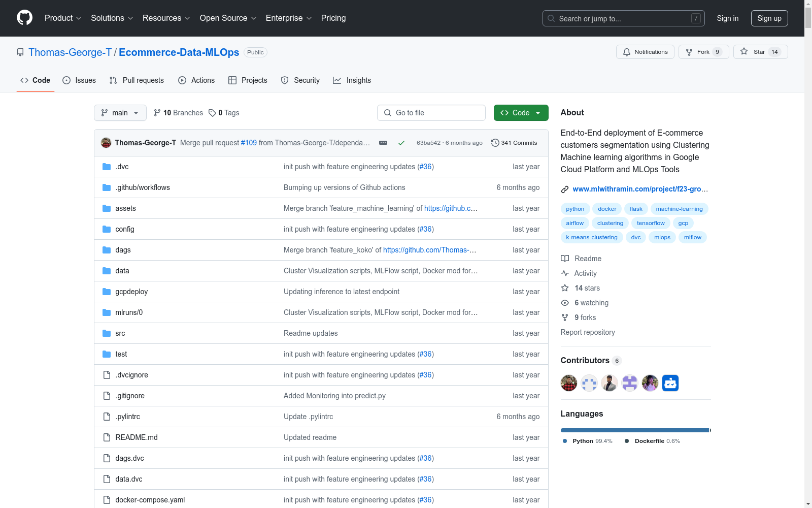Viewport: 812px width, 508px height.
Task: Click the tag icon next to 0 Tags
Action: point(212,113)
